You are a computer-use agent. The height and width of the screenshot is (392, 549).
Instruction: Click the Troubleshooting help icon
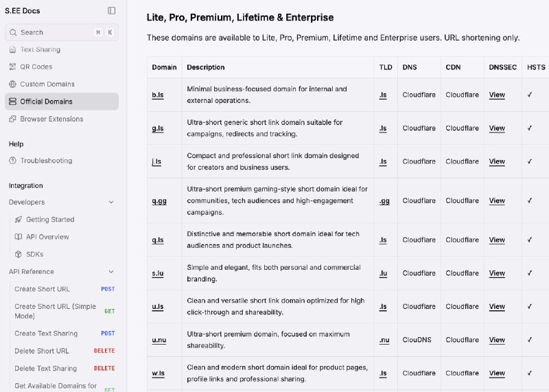(x=12, y=161)
